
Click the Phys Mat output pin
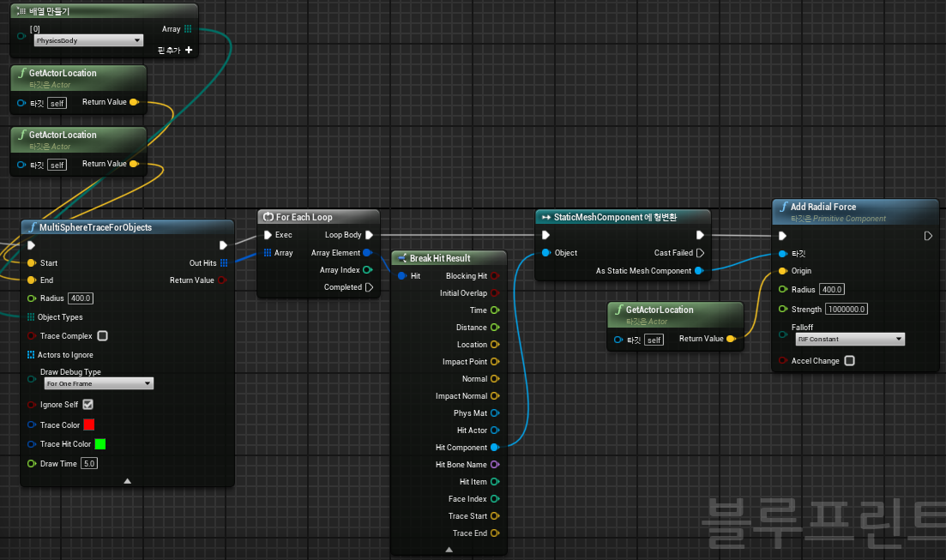pos(495,413)
